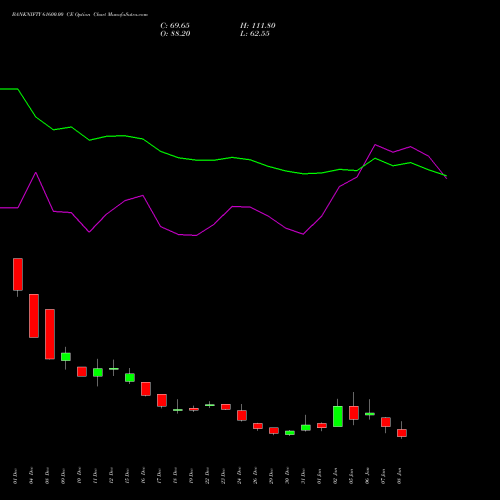Screen dimensions: 500x500
Task: Click the 16 Dec date label
Action: click(143, 476)
